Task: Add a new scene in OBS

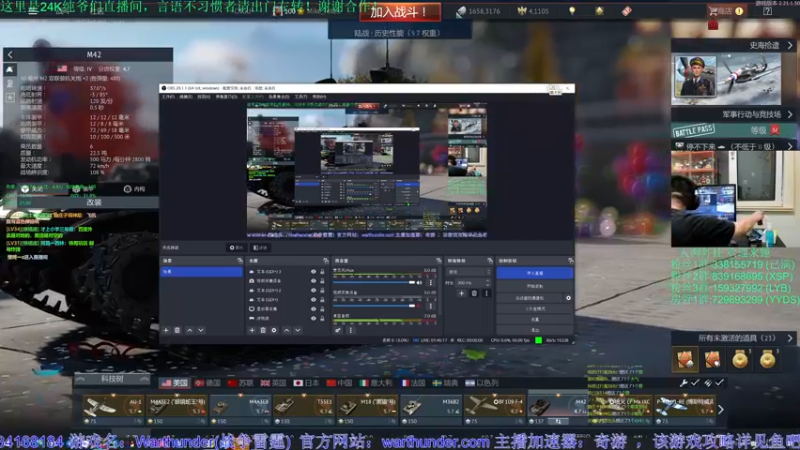Action: coord(166,330)
